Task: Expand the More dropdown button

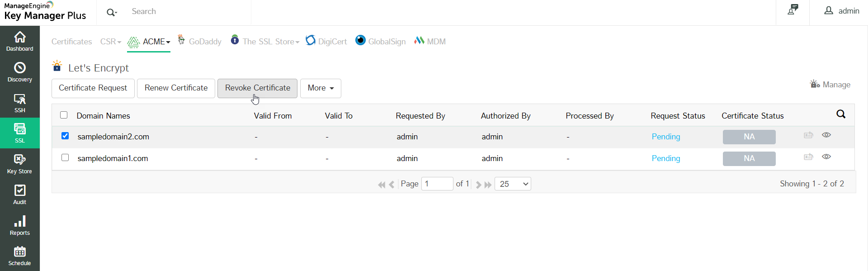Action: [321, 88]
